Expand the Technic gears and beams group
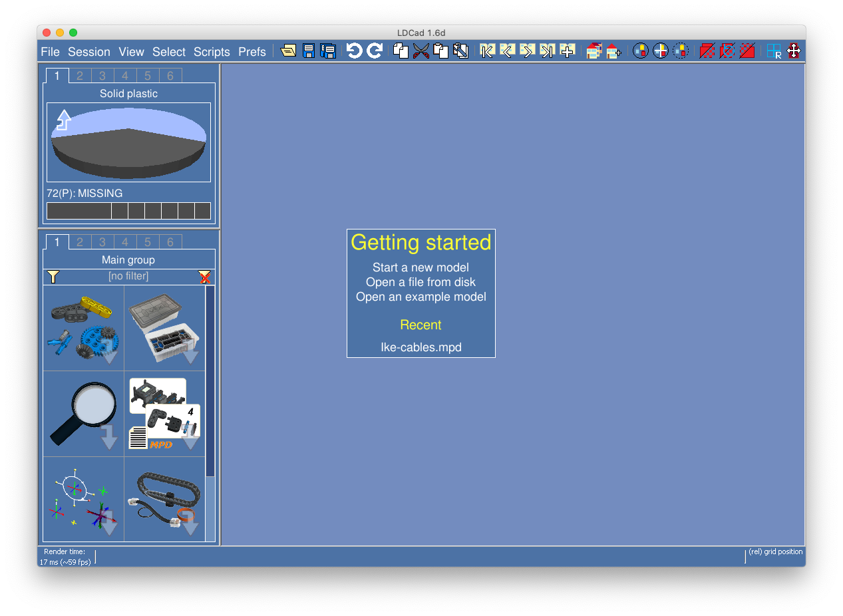The image size is (843, 616). coord(83,328)
